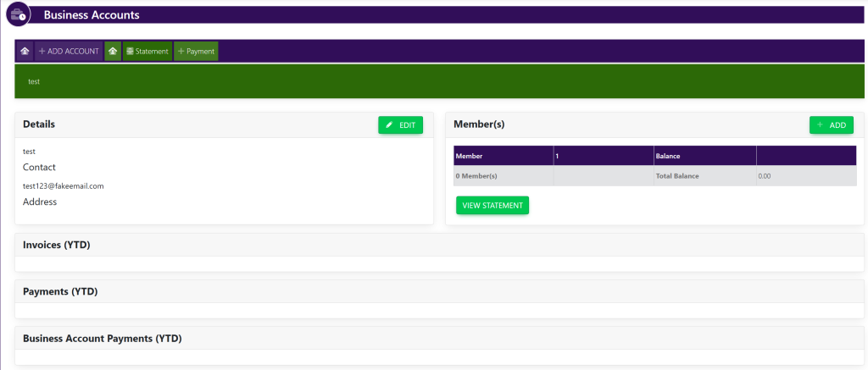Expand the Payments (YTD) section header
The width and height of the screenshot is (868, 370).
coord(60,291)
